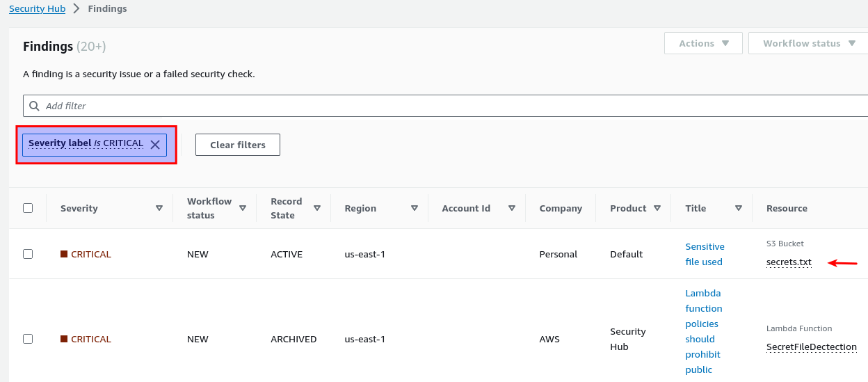The width and height of the screenshot is (868, 382).
Task: Click NEW status in Sensitive file row
Action: tap(198, 254)
